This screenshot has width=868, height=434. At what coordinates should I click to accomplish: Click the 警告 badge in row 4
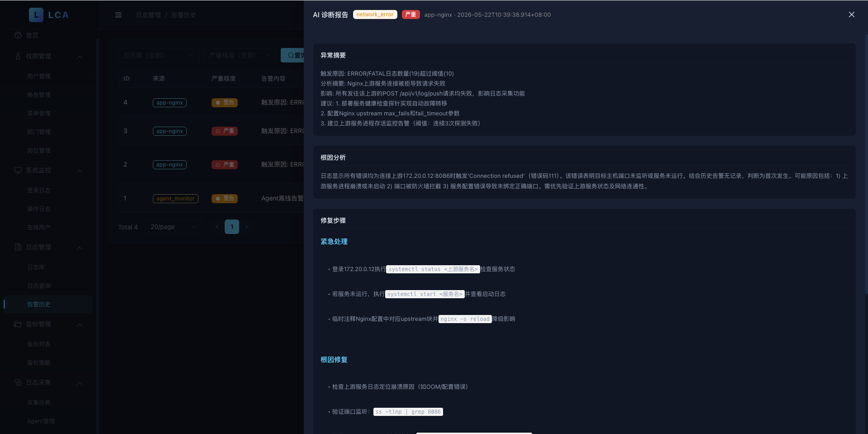pyautogui.click(x=225, y=103)
